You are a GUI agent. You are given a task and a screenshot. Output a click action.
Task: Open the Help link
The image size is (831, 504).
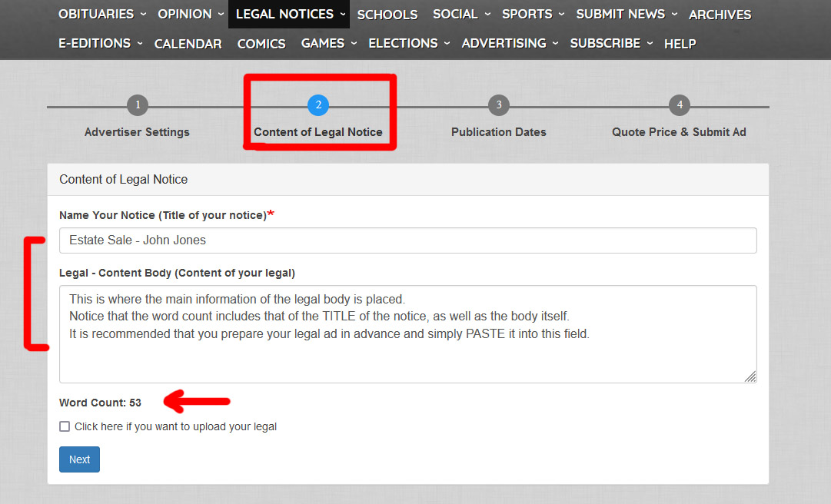point(680,44)
